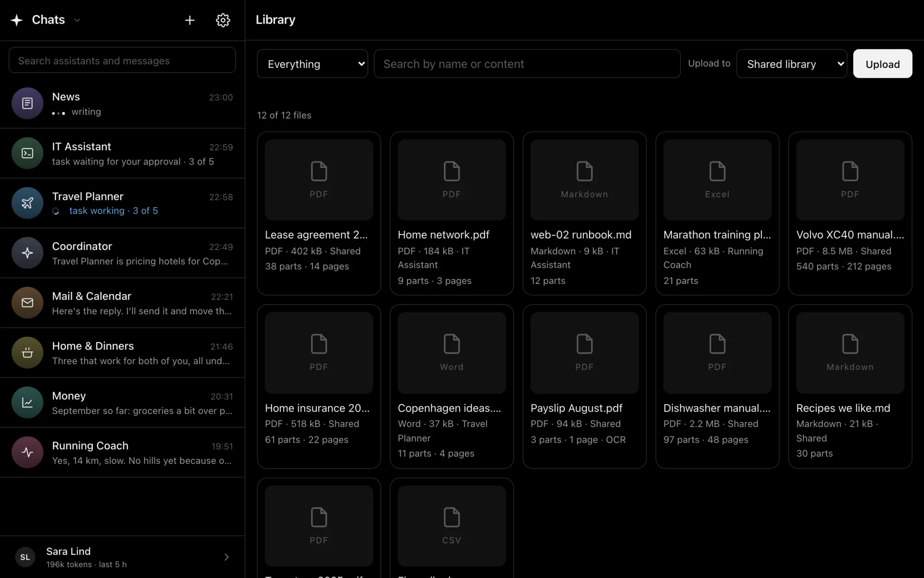924x578 pixels.
Task: Open the IT Assistant chat
Action: click(122, 154)
